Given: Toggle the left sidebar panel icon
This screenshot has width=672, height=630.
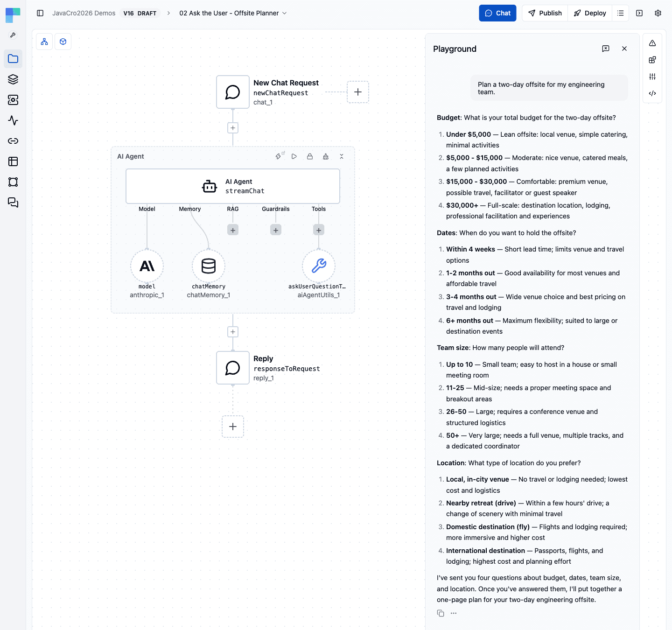Looking at the screenshot, I should click(x=40, y=13).
